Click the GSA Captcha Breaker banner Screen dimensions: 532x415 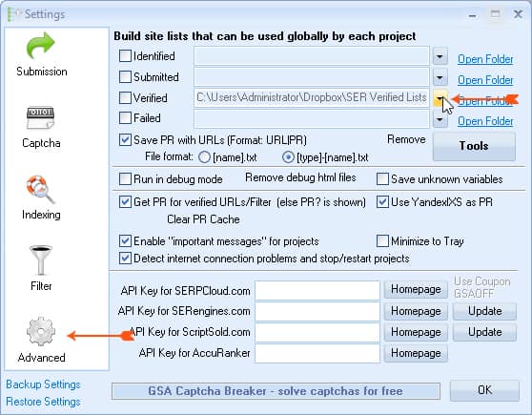(x=276, y=391)
